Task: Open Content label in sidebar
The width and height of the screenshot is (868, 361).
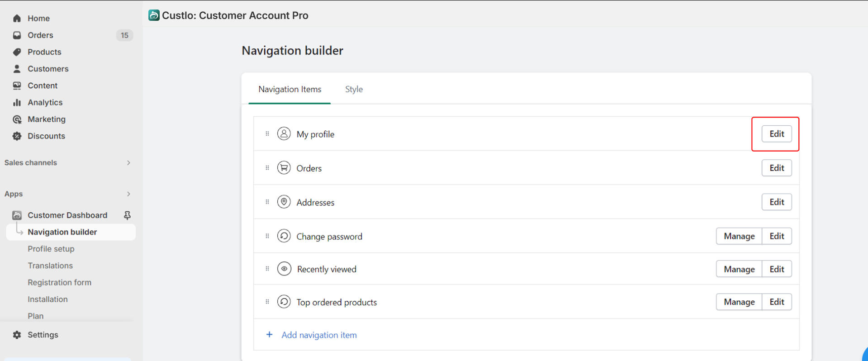Action: click(x=43, y=85)
